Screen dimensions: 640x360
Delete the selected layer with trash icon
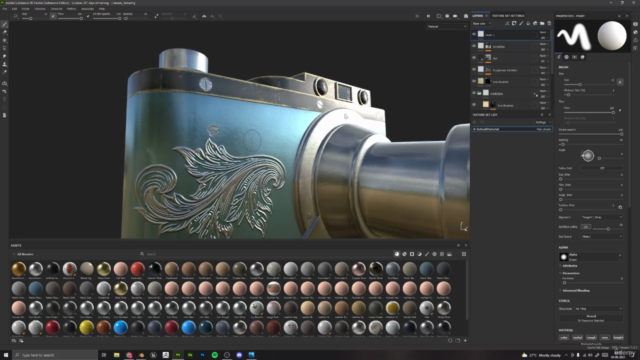[549, 24]
